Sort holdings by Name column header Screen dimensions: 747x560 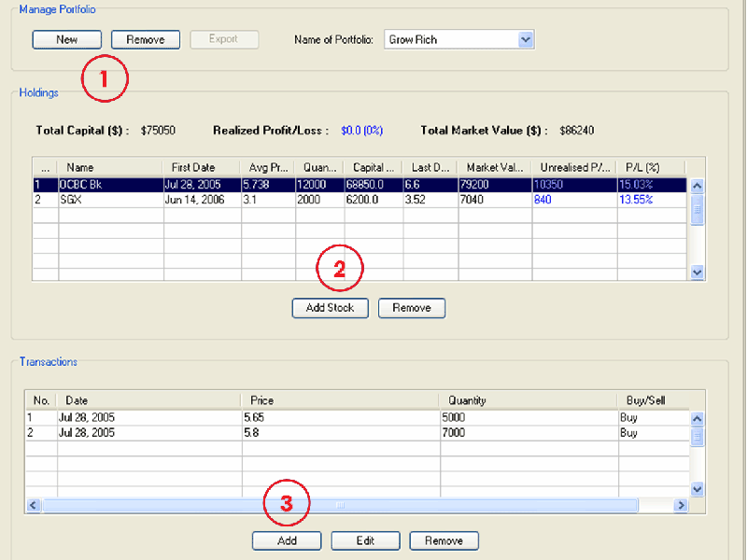point(110,167)
